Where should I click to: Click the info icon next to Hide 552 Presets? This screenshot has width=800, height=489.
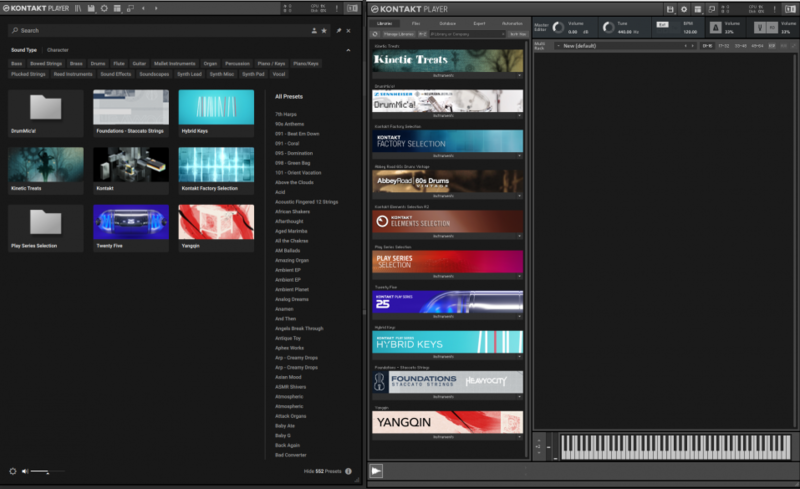pyautogui.click(x=349, y=471)
